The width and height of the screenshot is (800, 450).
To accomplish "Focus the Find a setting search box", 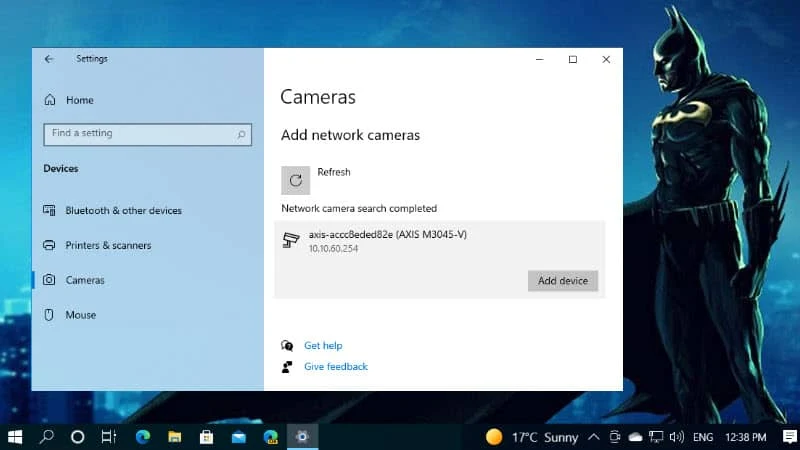I will point(147,134).
